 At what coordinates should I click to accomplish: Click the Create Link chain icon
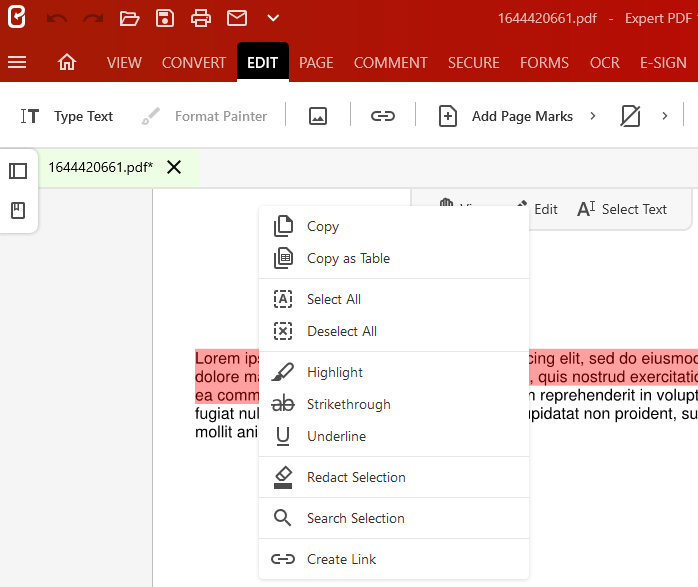point(283,559)
